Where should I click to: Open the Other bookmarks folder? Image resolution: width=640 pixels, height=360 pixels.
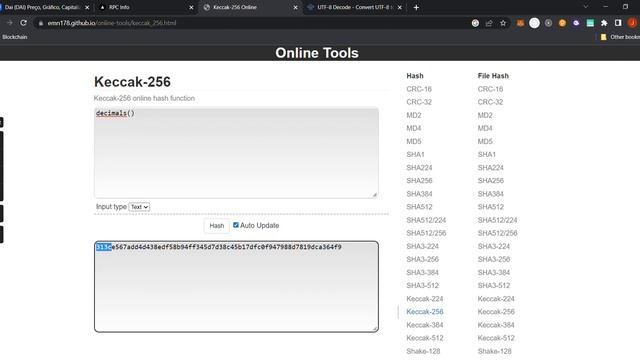pyautogui.click(x=620, y=37)
